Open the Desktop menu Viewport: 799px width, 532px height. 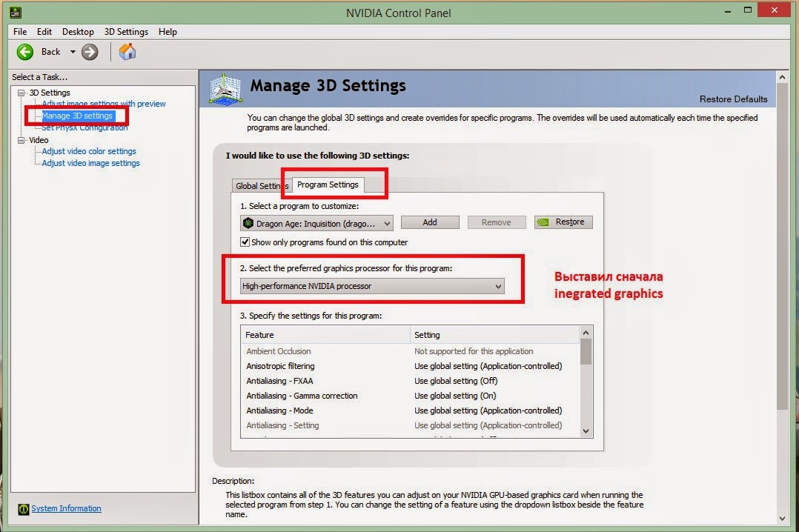[78, 32]
